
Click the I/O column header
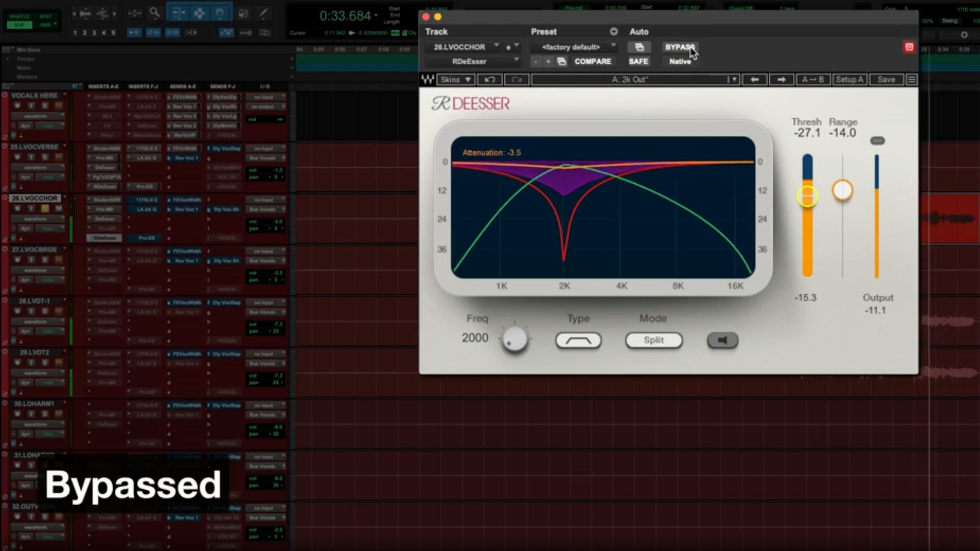(264, 87)
